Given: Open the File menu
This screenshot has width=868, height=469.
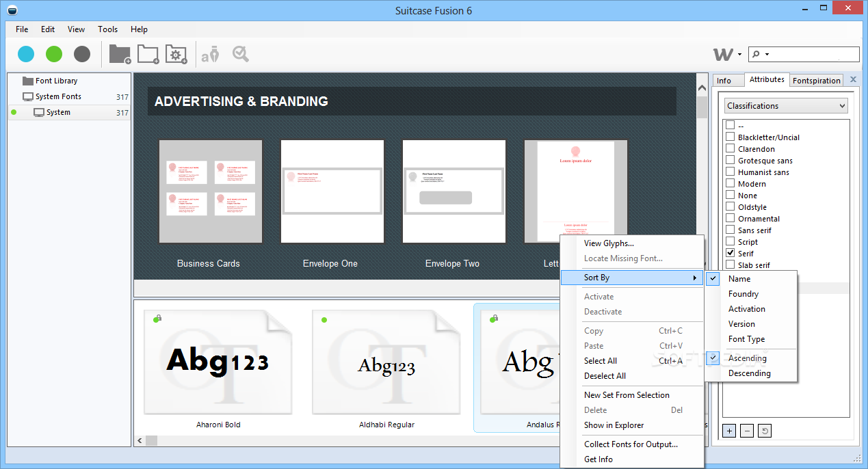Looking at the screenshot, I should 22,29.
